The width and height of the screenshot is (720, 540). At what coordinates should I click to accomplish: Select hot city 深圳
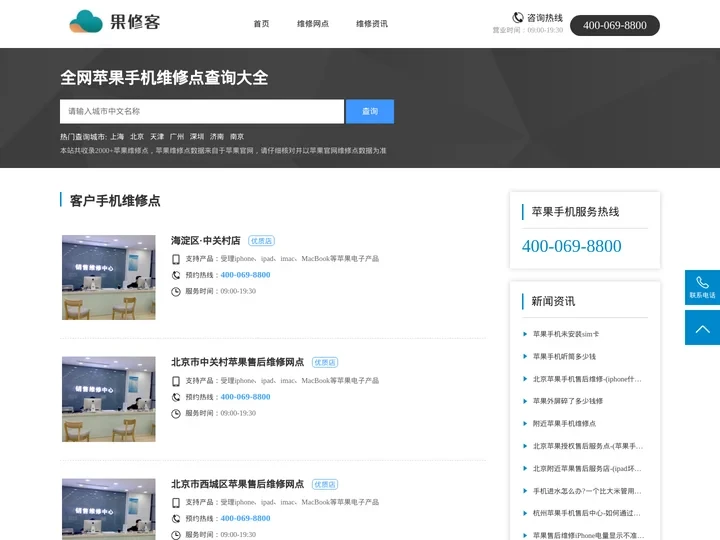pos(197,136)
